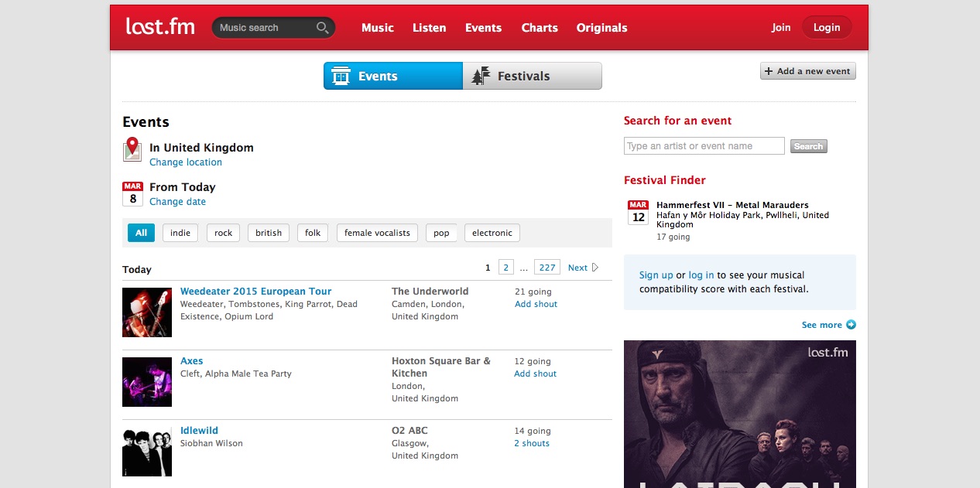
Task: Go to page 227 of events
Action: coord(547,268)
